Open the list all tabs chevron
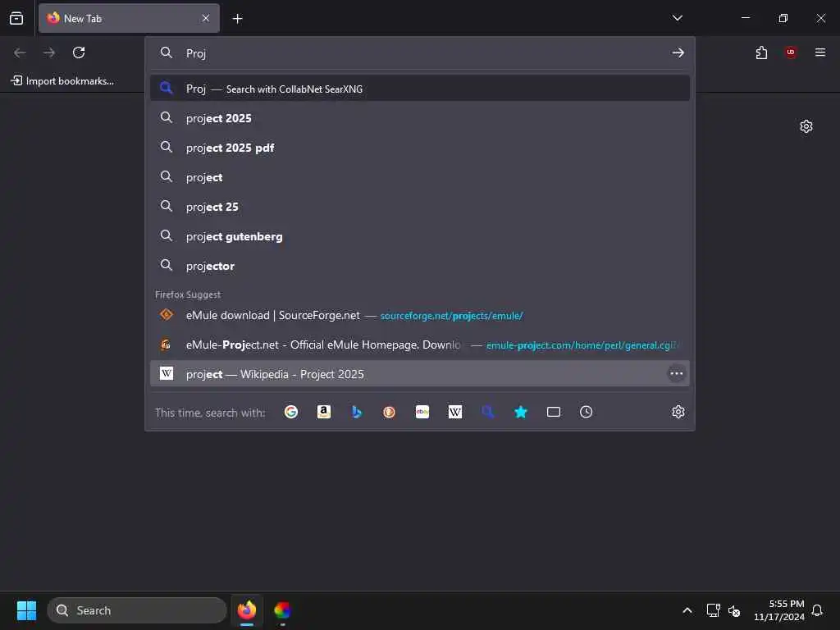The image size is (840, 630). 677,18
